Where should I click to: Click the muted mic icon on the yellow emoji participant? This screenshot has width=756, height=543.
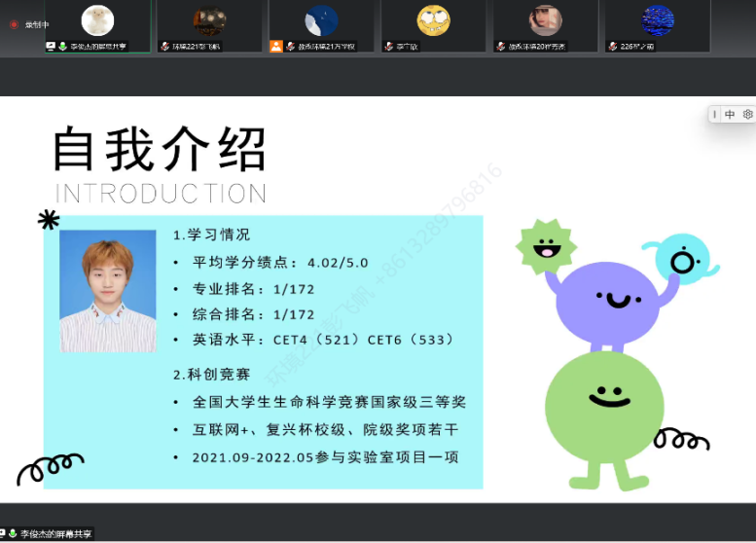click(388, 46)
